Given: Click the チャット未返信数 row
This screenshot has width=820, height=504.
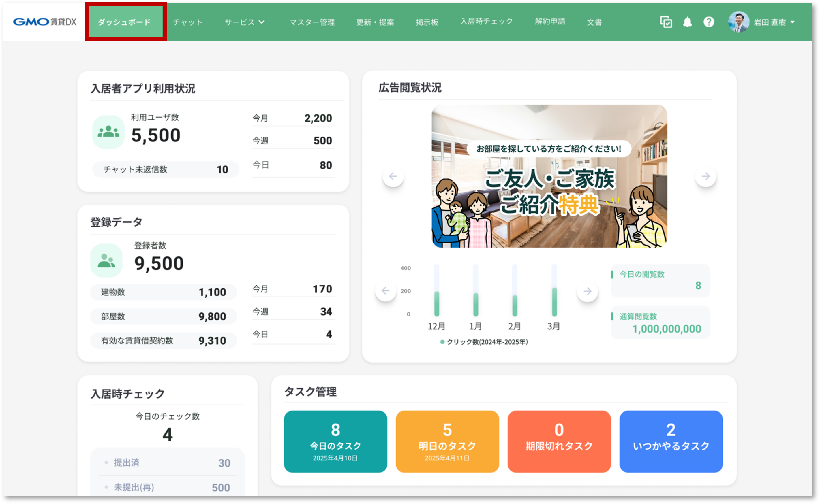Looking at the screenshot, I should [166, 169].
